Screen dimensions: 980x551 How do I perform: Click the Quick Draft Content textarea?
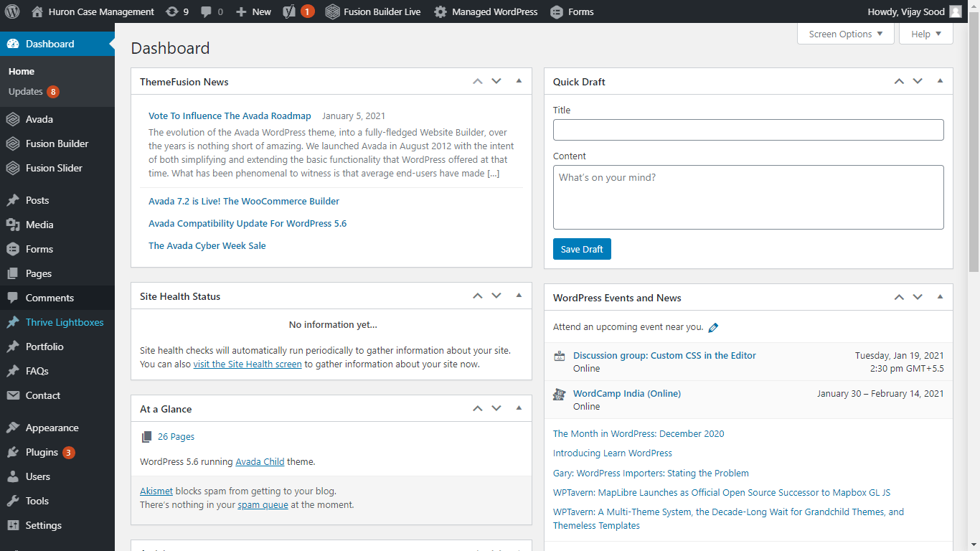click(748, 197)
